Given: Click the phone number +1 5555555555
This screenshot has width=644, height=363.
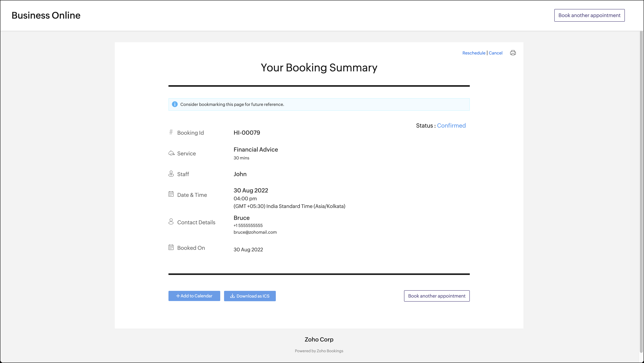Looking at the screenshot, I should [x=248, y=226].
